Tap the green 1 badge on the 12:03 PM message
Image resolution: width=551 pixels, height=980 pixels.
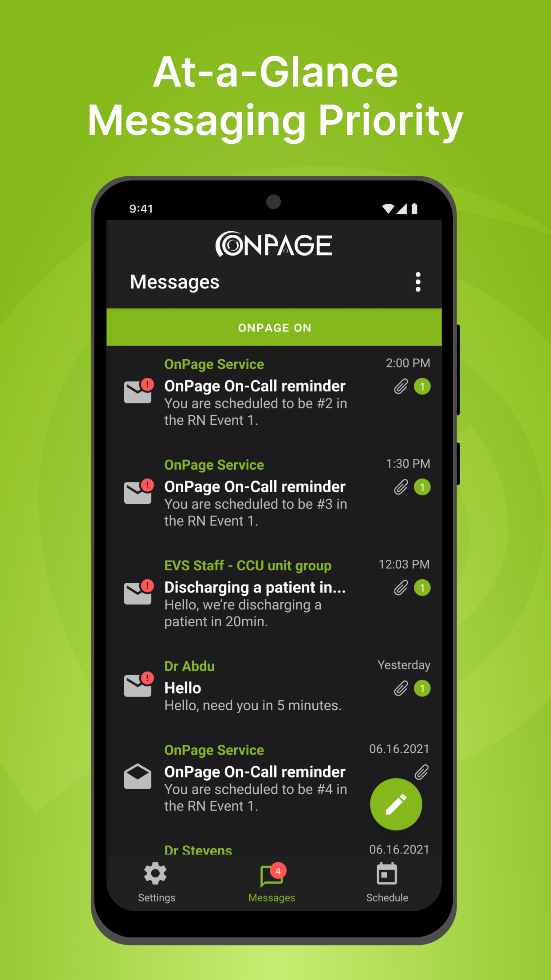[422, 588]
